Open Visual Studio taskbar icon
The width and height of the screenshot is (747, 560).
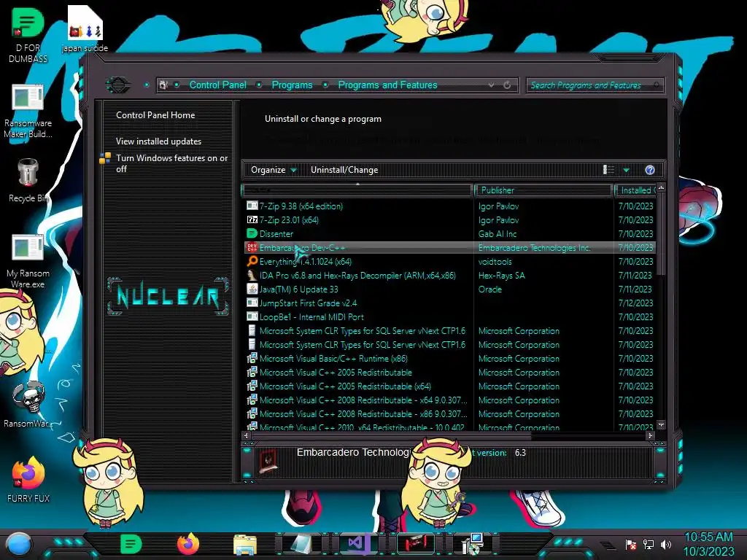(357, 544)
